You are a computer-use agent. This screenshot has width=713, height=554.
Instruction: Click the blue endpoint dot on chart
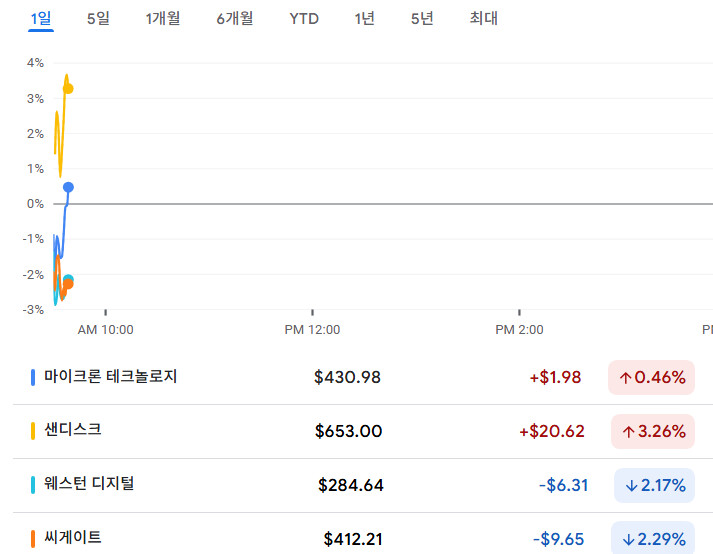[68, 187]
